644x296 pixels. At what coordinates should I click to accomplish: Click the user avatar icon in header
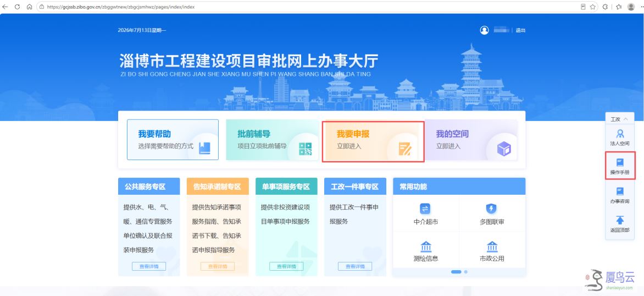point(485,30)
